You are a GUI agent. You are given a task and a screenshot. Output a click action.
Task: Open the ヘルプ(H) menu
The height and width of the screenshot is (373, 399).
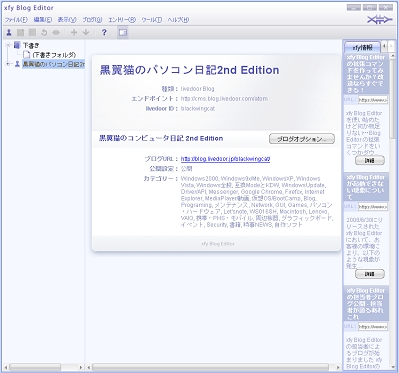point(178,20)
